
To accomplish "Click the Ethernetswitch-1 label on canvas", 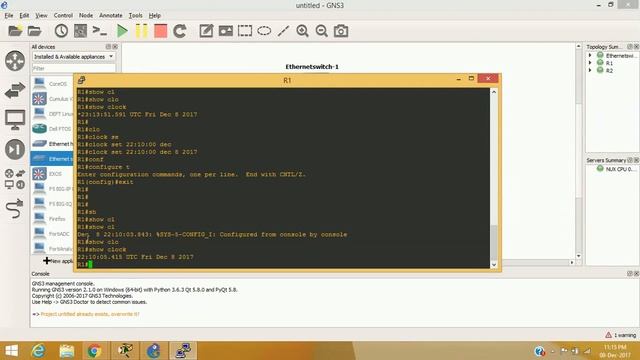I will click(312, 67).
